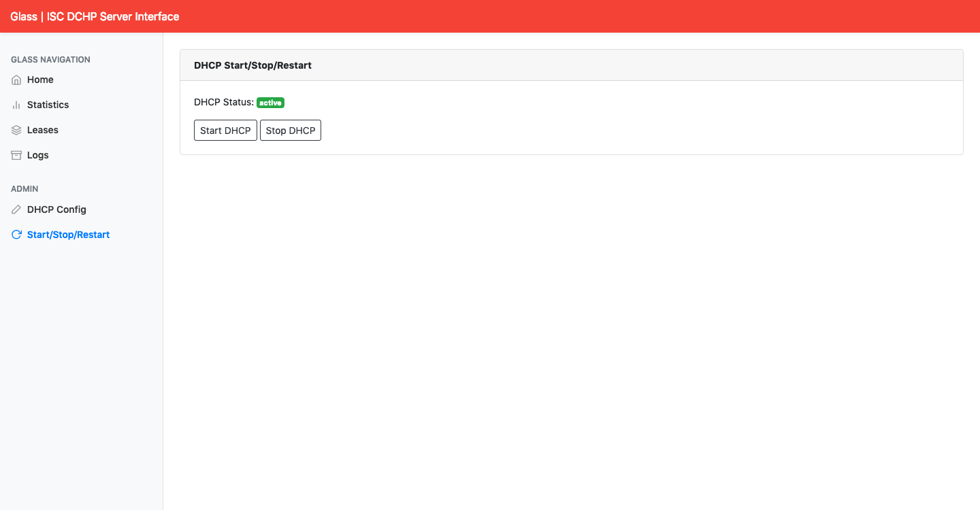View the Logs page
This screenshot has height=510, width=980.
pos(37,154)
